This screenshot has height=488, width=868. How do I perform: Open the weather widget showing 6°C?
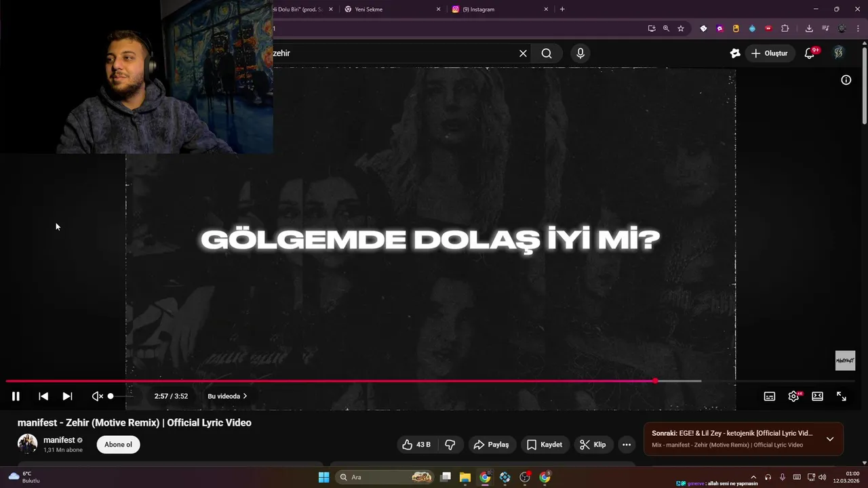pos(24,477)
